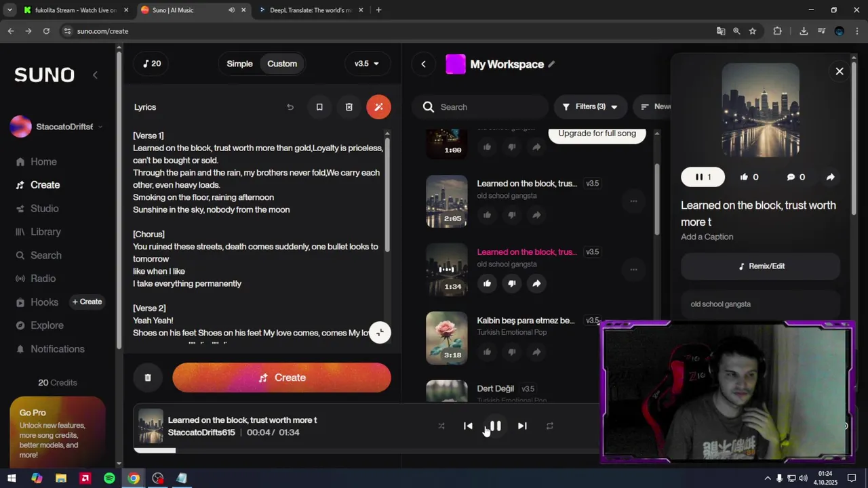This screenshot has height=488, width=868.
Task: Skip to next track in player
Action: 522,426
